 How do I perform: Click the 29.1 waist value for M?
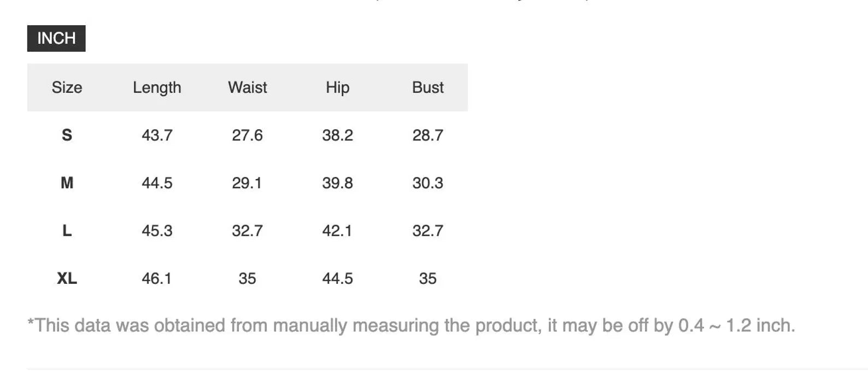[247, 183]
